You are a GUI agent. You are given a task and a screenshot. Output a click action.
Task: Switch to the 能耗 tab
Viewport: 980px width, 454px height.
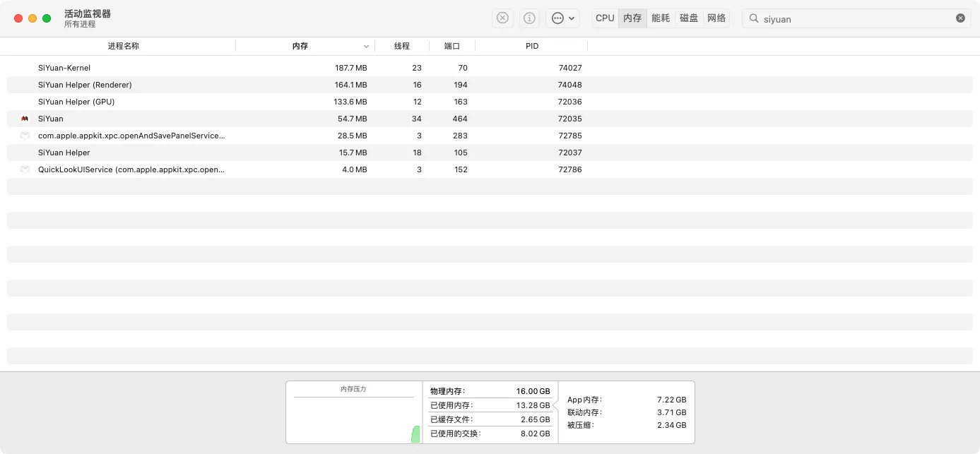[x=661, y=18]
